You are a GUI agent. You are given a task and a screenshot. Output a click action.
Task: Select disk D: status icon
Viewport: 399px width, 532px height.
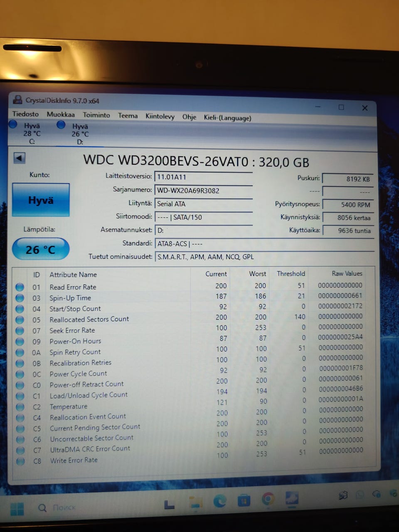[x=61, y=125]
